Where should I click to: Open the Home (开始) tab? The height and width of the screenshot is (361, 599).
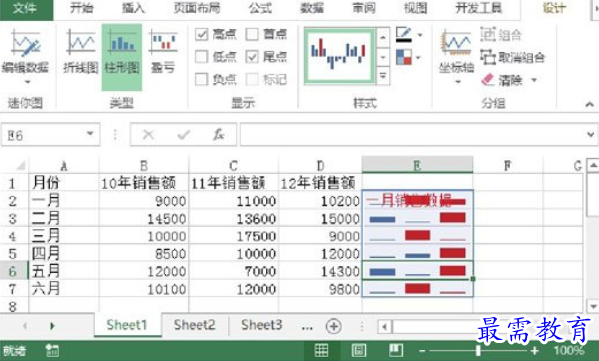(81, 8)
